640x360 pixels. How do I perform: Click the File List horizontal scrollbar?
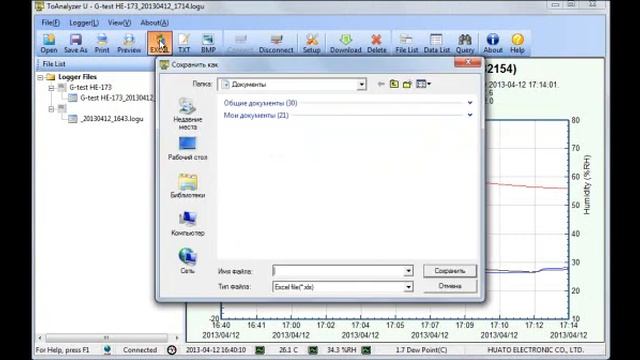click(108, 338)
